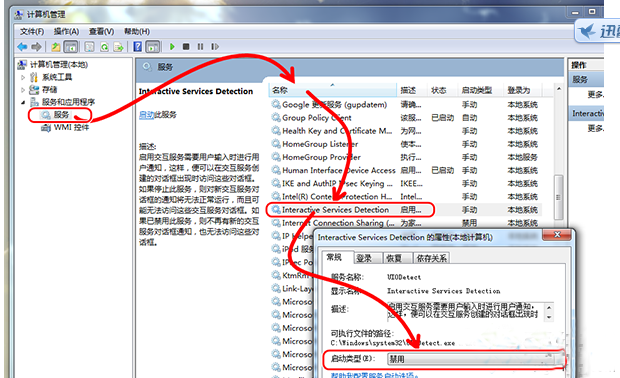Select Interactive Services Detection service row
The image size is (620, 378).
click(404, 210)
